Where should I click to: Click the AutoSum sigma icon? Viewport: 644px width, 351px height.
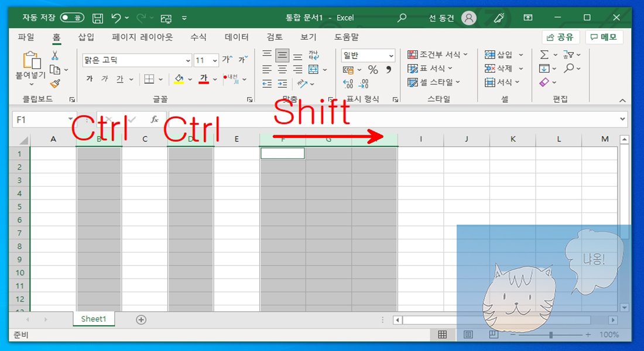pos(544,54)
